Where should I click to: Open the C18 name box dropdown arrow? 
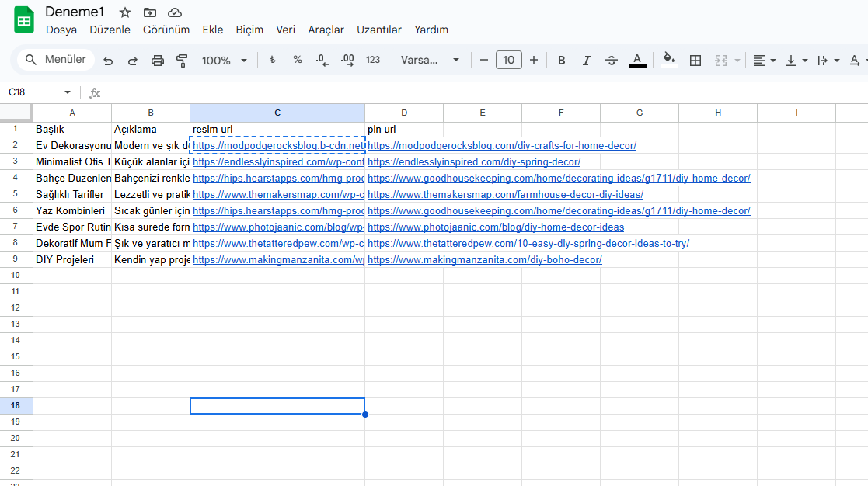point(68,92)
